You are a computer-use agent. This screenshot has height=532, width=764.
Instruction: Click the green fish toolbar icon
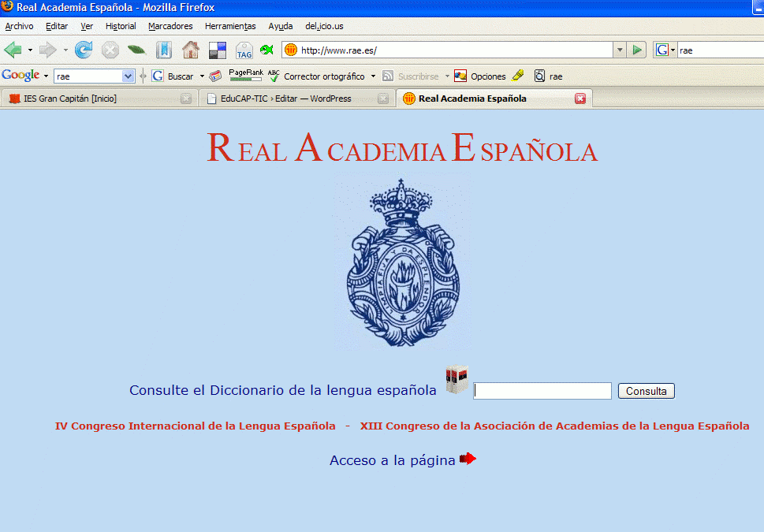266,50
